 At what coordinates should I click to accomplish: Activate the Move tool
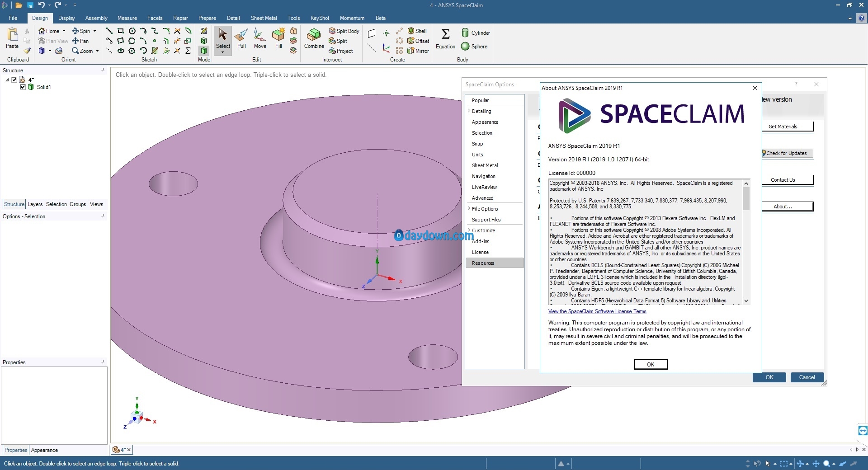260,39
